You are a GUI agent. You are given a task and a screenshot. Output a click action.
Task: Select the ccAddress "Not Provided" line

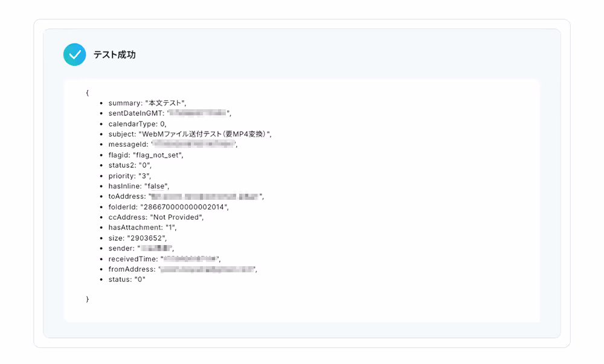pos(156,217)
